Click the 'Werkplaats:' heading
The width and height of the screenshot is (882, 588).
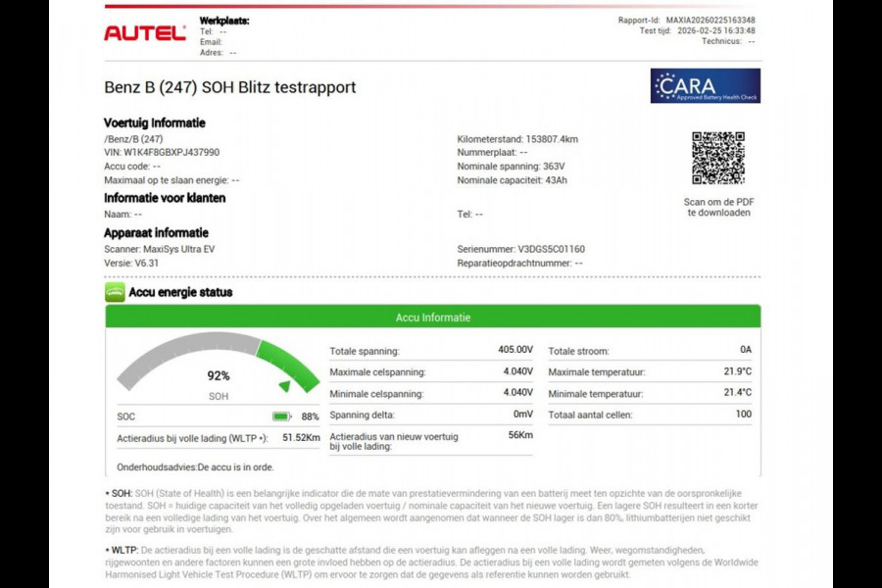click(224, 21)
